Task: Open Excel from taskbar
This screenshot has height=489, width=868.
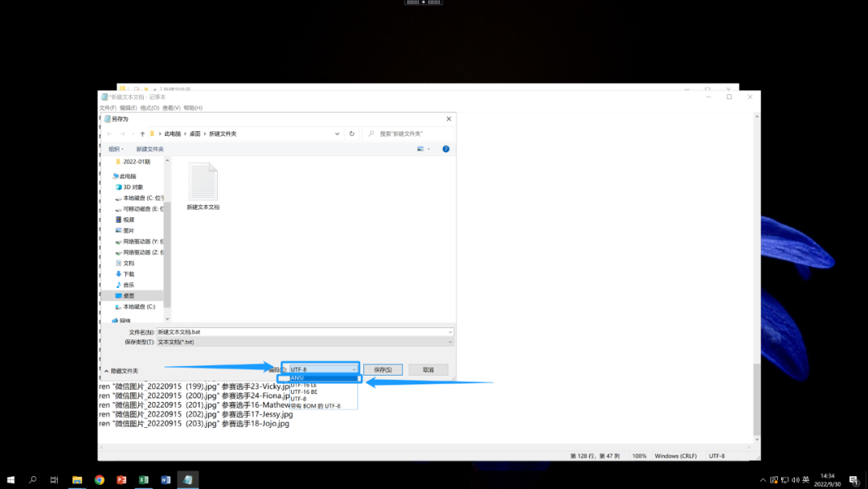Action: coord(143,479)
